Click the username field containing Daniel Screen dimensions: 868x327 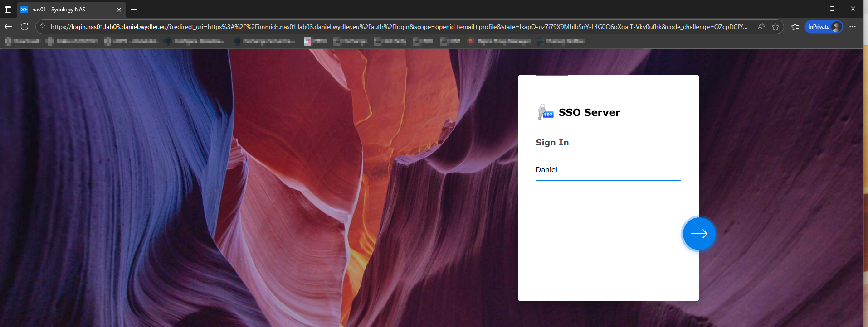point(608,170)
